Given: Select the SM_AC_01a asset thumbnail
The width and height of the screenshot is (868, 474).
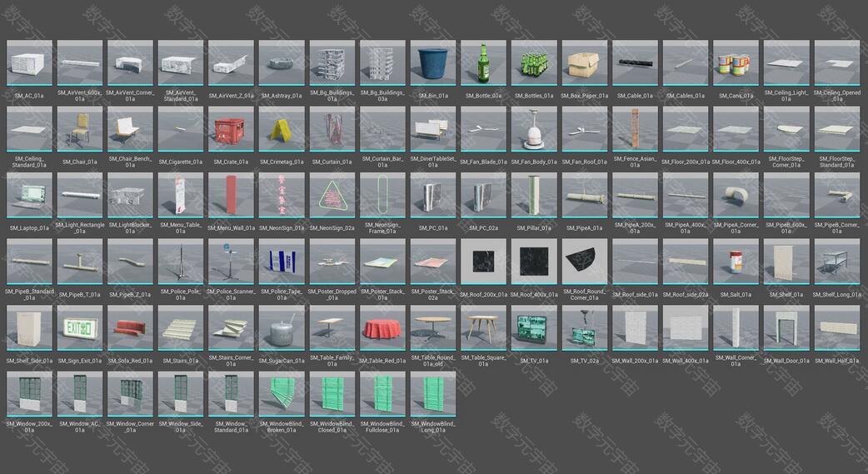Looking at the screenshot, I should (29, 62).
